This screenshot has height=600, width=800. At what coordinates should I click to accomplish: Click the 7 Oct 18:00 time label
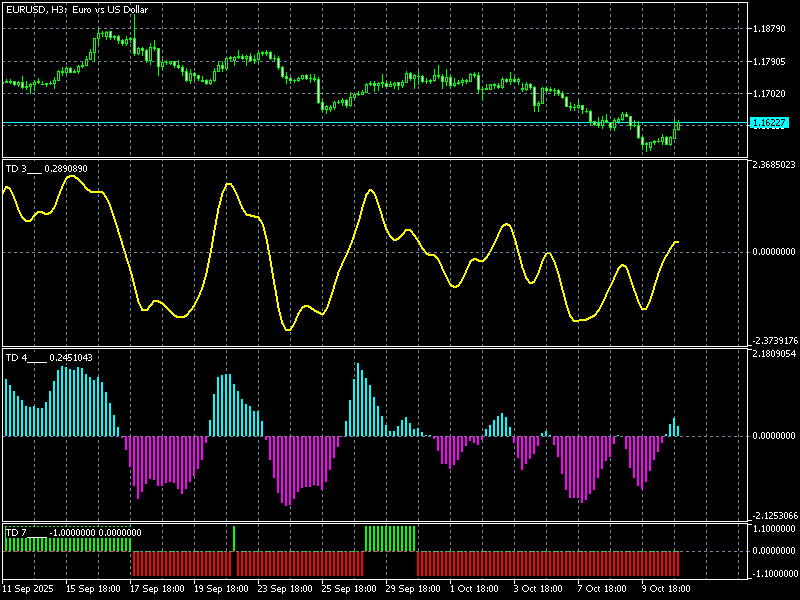tap(602, 589)
